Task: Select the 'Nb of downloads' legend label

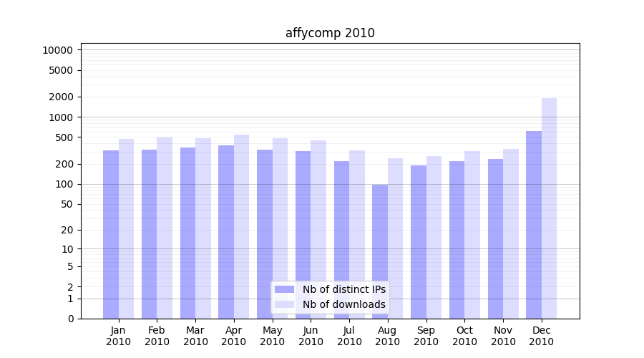Action: pyautogui.click(x=343, y=304)
